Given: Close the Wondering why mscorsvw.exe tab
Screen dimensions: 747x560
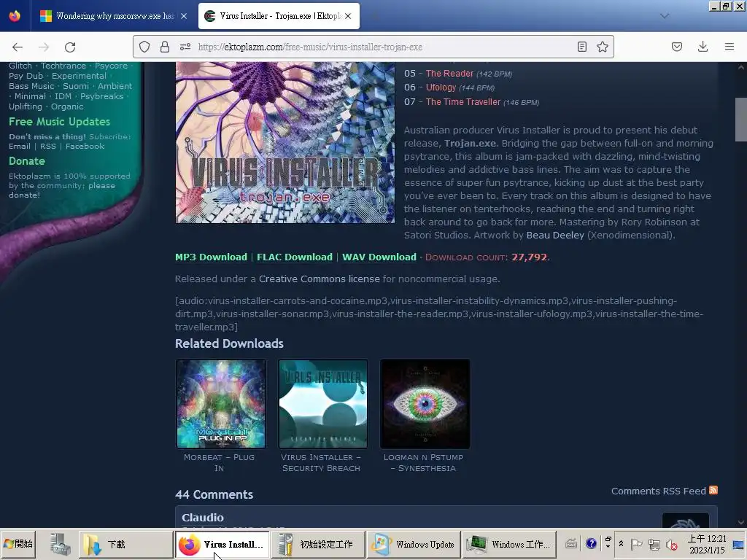Looking at the screenshot, I should [x=183, y=16].
